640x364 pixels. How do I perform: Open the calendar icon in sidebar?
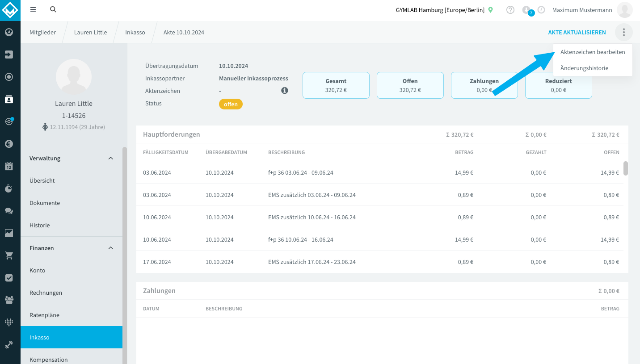[9, 166]
